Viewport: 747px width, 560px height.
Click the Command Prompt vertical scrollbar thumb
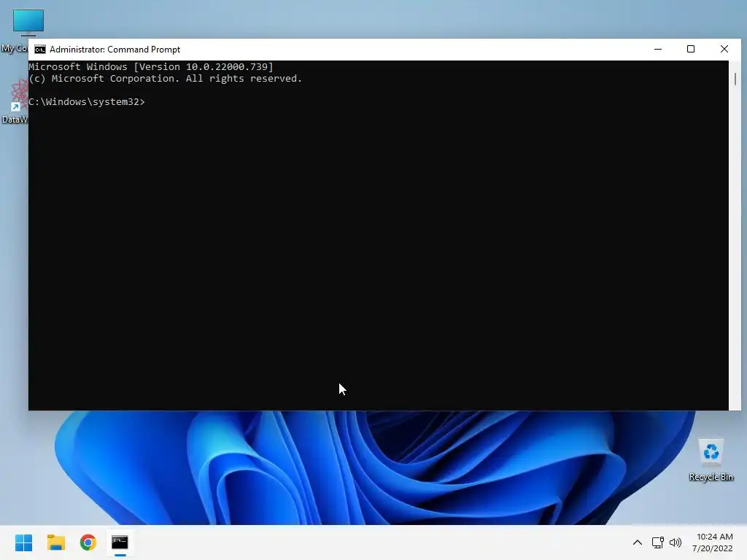[x=735, y=79]
